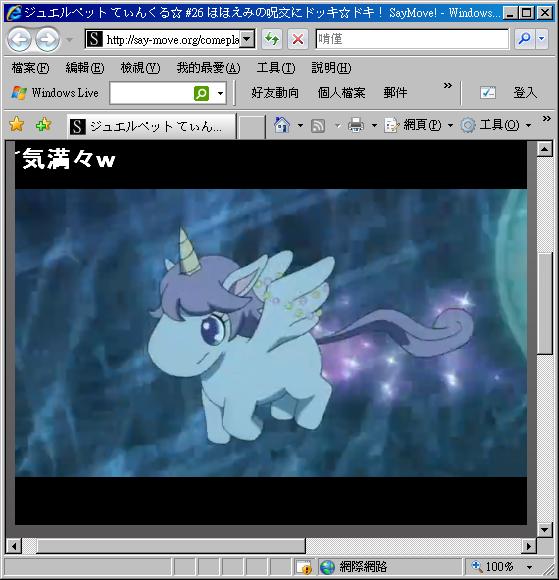Open the Favorites Center star icon
Screen dimensions: 559x580
(x=17, y=124)
